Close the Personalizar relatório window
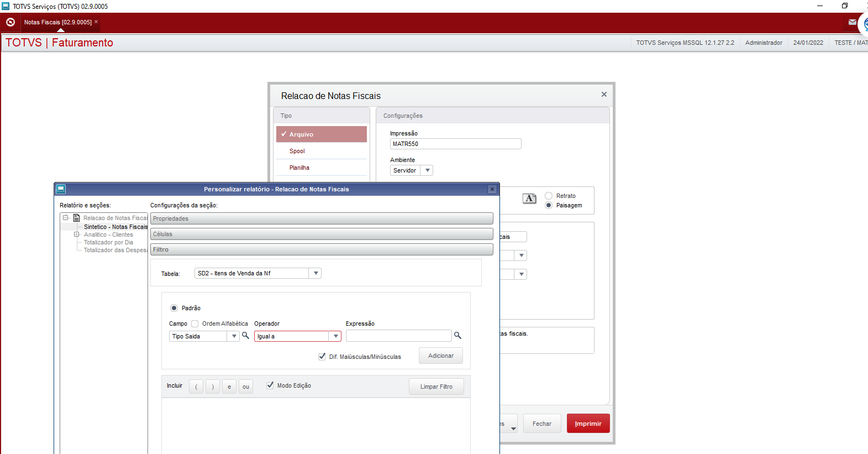The height and width of the screenshot is (454, 868). tap(492, 189)
